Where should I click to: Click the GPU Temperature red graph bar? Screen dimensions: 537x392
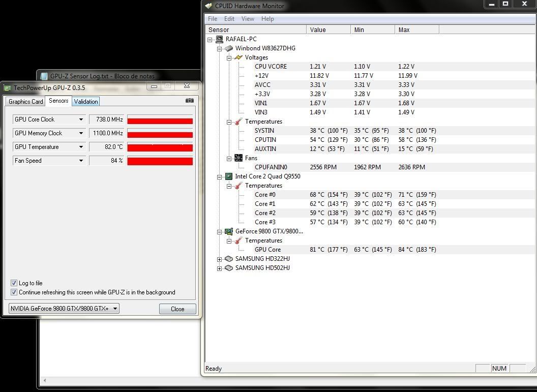coord(160,147)
